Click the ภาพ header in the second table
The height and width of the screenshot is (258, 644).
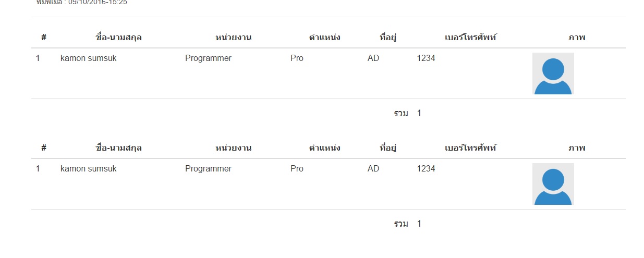pyautogui.click(x=577, y=148)
